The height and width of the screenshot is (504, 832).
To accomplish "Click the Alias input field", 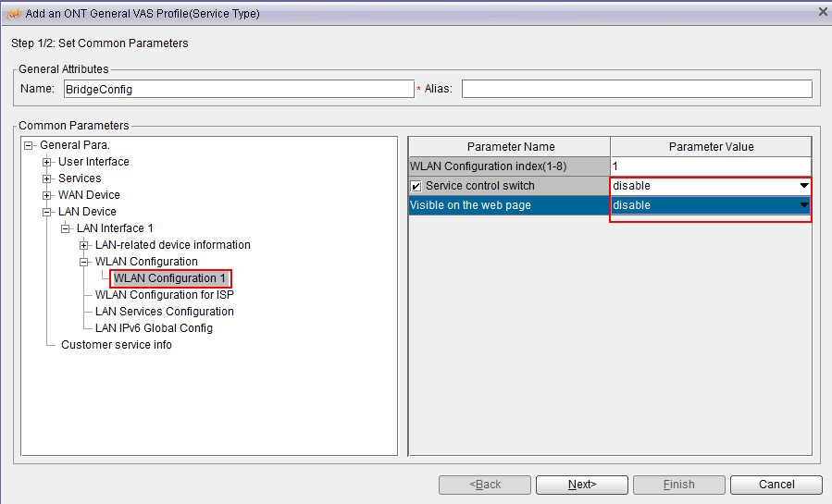I will [636, 89].
